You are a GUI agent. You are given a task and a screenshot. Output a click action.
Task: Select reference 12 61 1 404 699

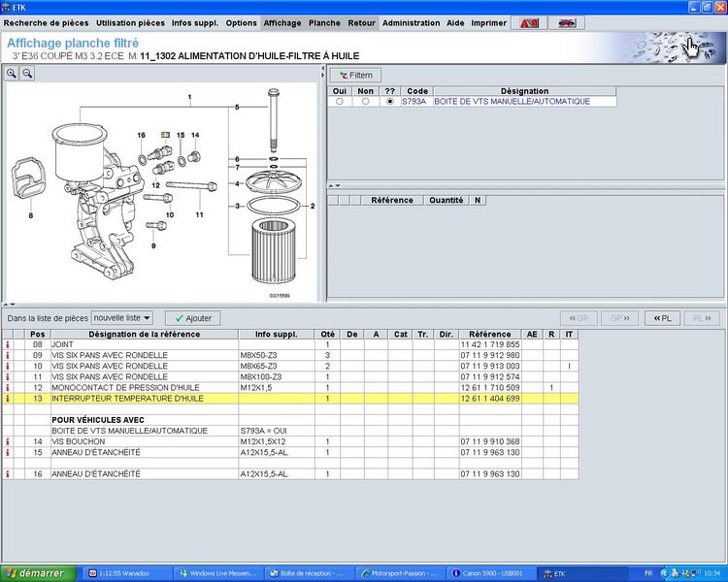490,399
